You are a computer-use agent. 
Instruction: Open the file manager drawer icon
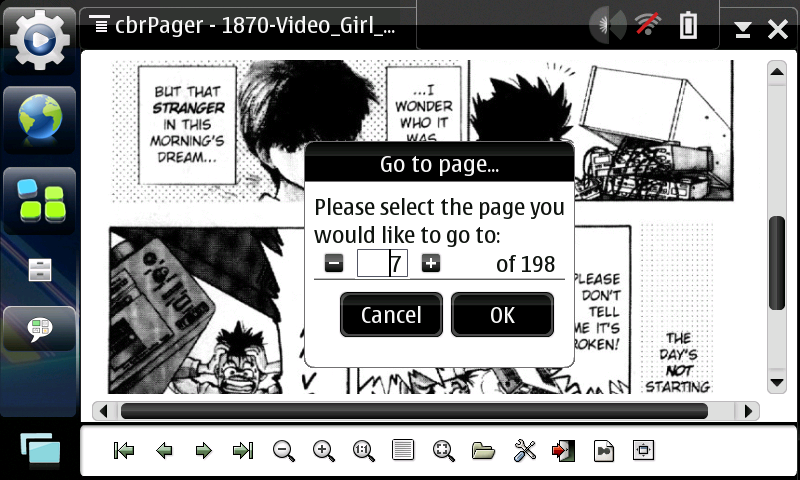tap(40, 270)
